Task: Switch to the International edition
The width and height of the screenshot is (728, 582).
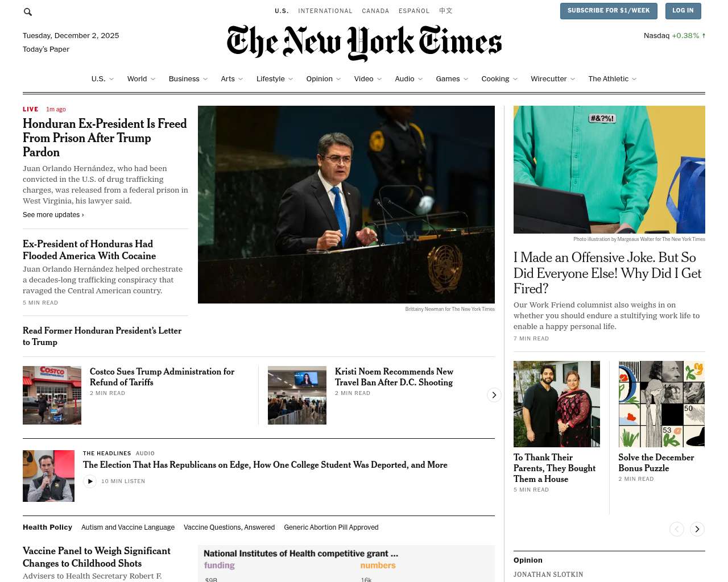Action: click(325, 11)
